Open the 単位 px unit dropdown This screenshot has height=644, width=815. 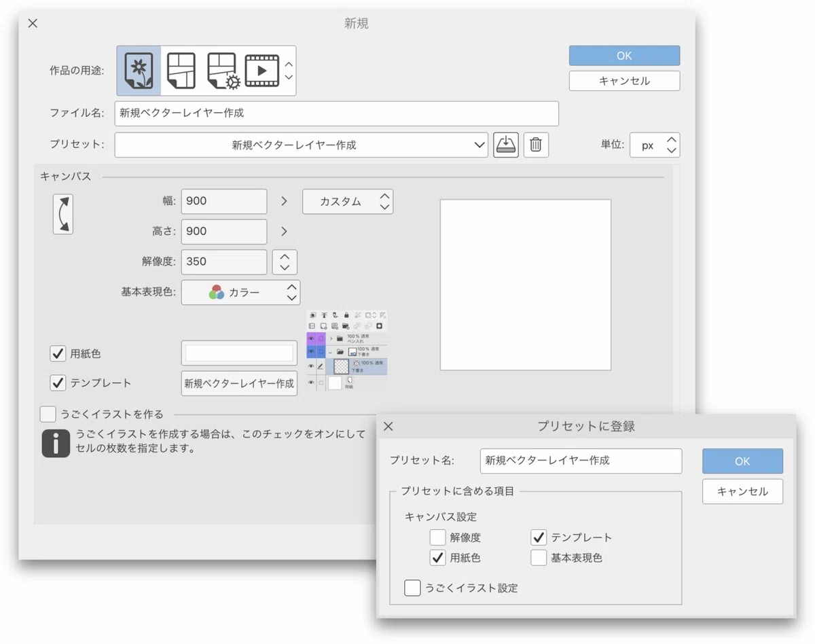pyautogui.click(x=655, y=145)
